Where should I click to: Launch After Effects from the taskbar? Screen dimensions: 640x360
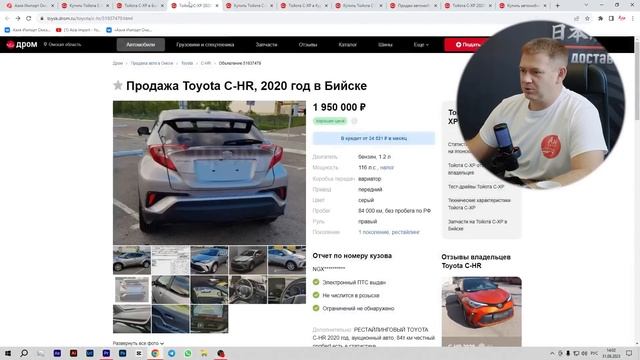(x=57, y=353)
